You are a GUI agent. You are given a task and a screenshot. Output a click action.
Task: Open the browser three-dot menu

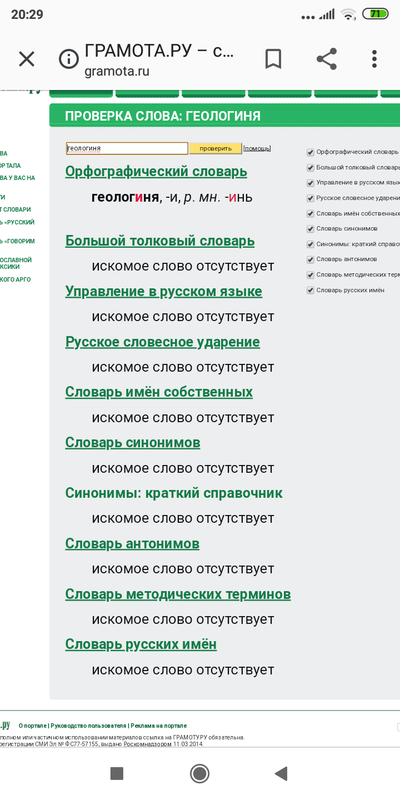point(374,59)
